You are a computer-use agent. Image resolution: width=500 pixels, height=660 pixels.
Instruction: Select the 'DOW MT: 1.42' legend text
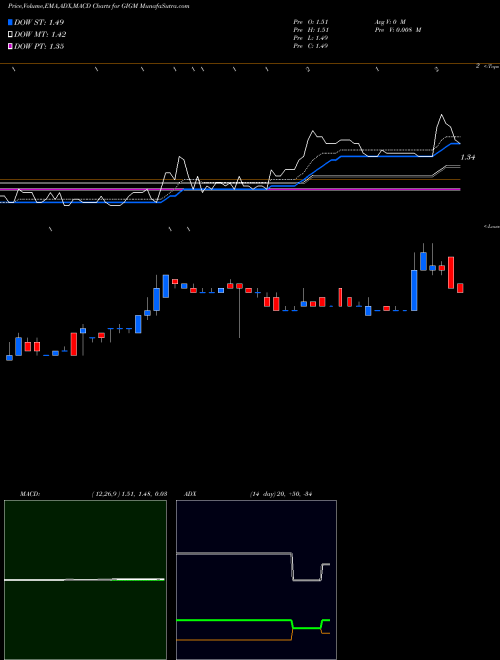pos(40,35)
